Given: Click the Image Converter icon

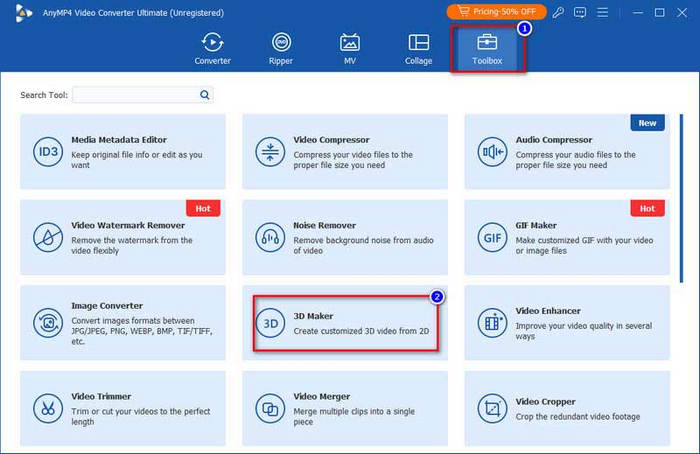Looking at the screenshot, I should [48, 323].
